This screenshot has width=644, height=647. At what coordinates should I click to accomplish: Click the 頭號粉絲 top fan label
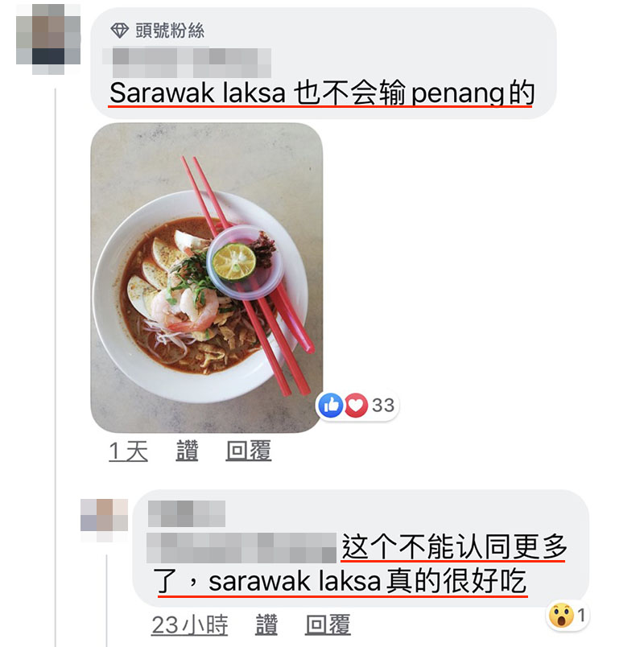tap(170, 31)
